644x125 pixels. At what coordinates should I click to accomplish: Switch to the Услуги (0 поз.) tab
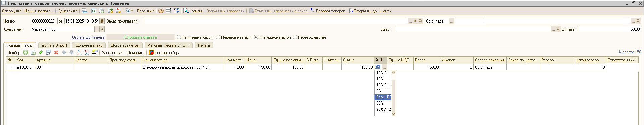(54, 45)
